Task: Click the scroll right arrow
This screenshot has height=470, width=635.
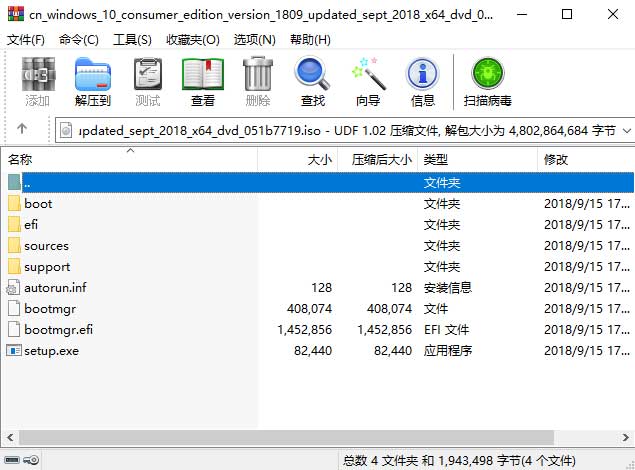Action: coord(626,437)
